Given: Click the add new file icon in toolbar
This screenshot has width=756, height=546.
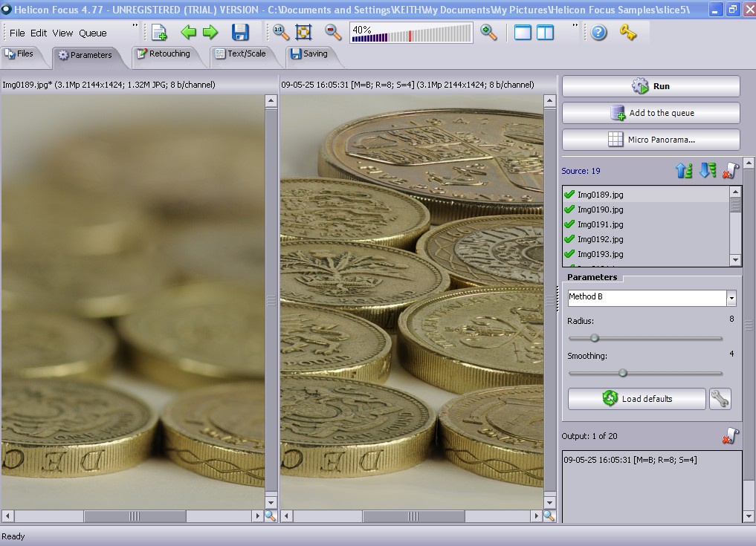Looking at the screenshot, I should point(158,33).
